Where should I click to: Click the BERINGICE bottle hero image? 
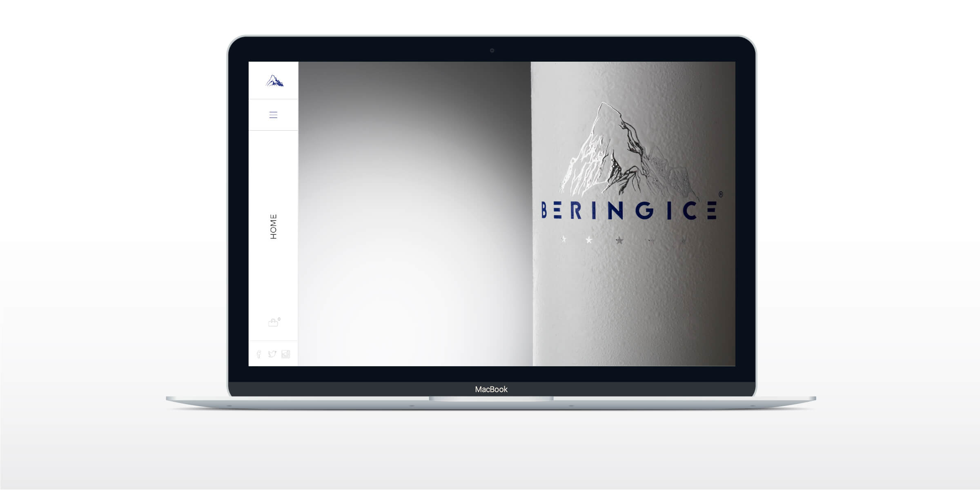[x=517, y=214]
